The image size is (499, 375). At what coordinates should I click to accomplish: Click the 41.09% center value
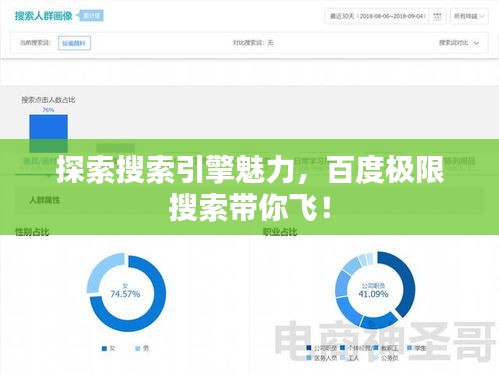tap(373, 294)
